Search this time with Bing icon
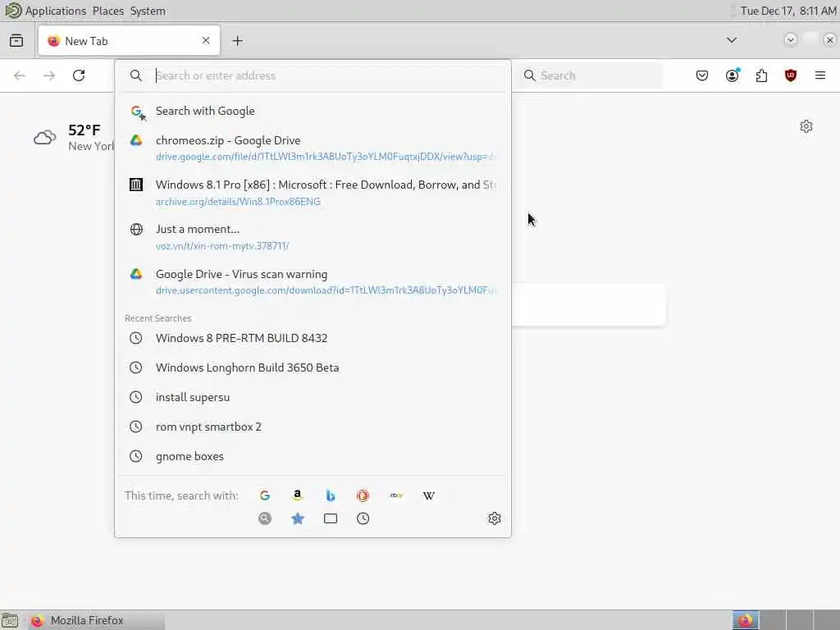840x630 pixels. [x=331, y=495]
